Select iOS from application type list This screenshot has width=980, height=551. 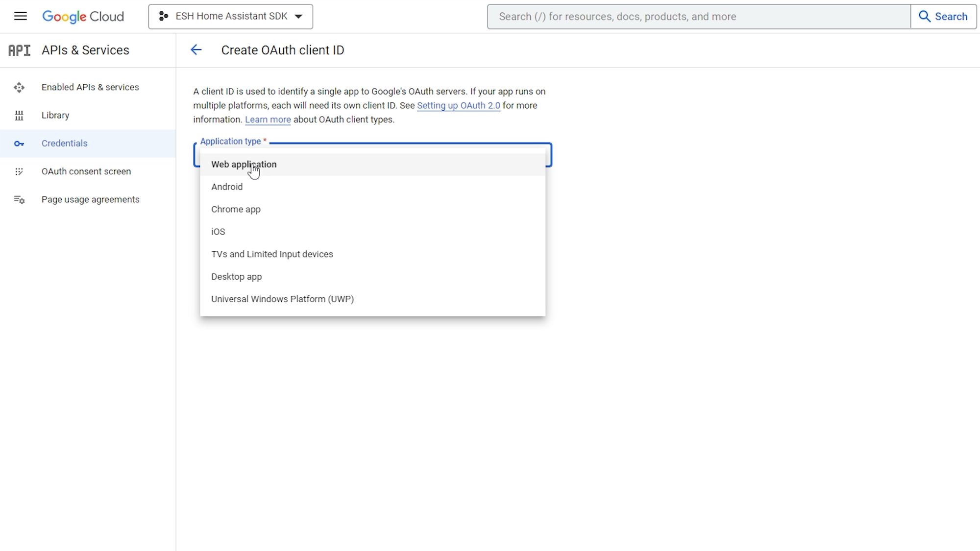218,232
